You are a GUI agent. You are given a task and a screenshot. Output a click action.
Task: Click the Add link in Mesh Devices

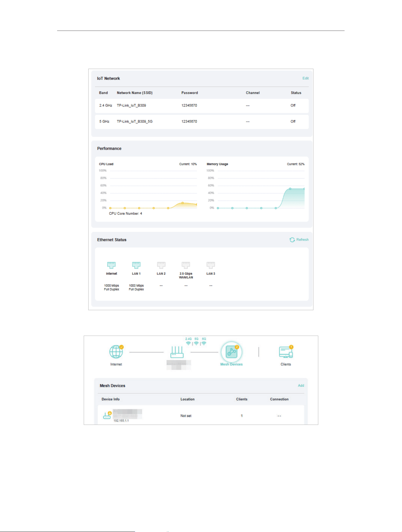tap(301, 386)
